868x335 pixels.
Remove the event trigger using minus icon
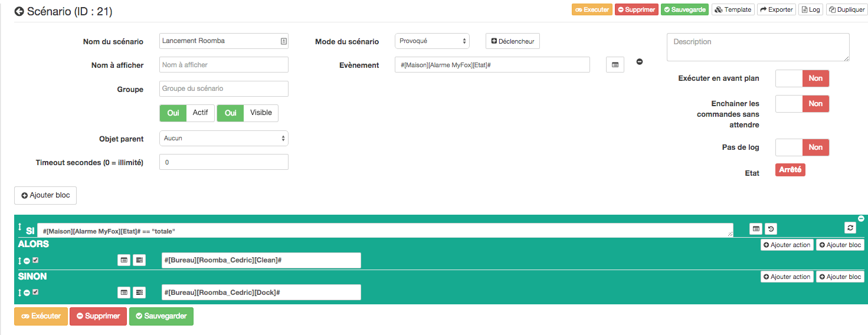coord(639,62)
